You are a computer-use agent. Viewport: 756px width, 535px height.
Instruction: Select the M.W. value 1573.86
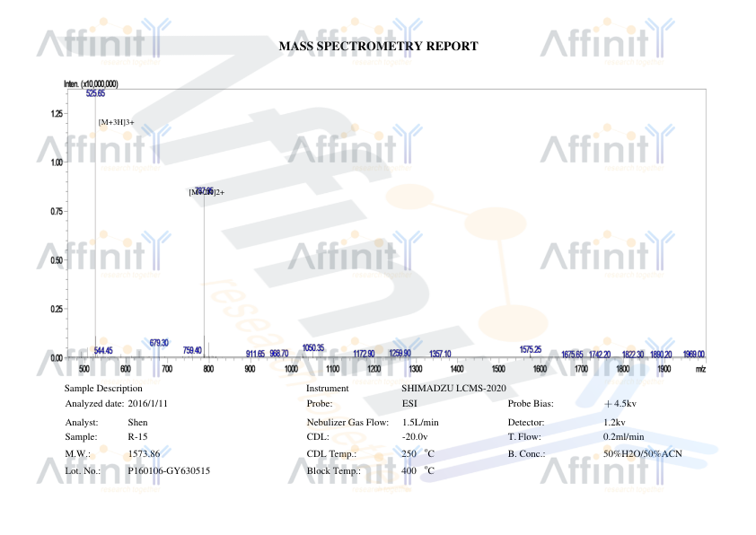(144, 454)
